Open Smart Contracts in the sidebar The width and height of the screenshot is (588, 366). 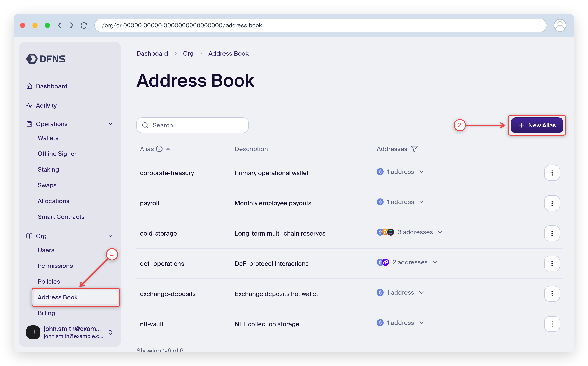(61, 217)
